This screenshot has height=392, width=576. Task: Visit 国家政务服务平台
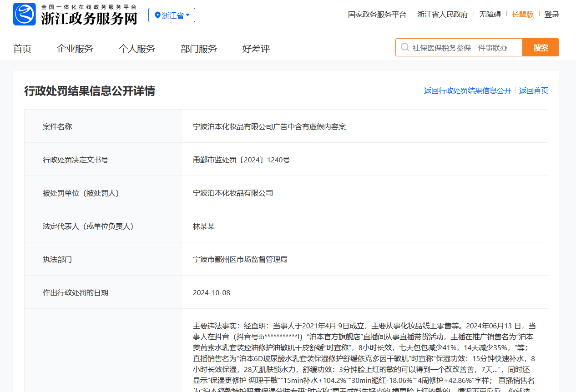377,14
